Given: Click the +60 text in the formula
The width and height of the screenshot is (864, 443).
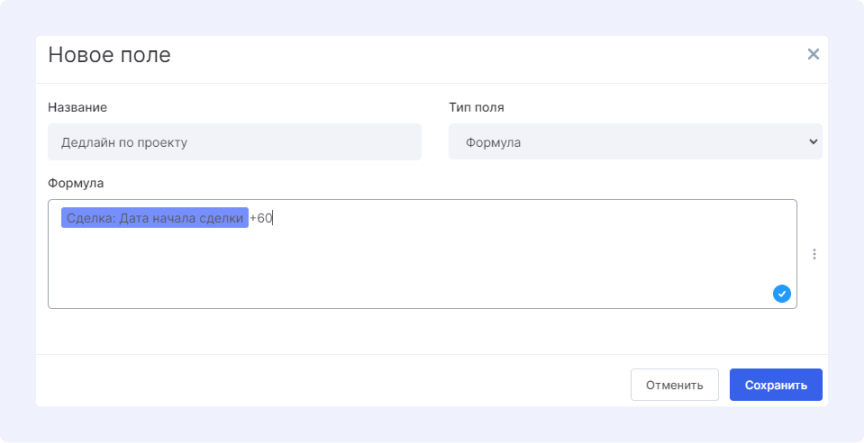Looking at the screenshot, I should tap(260, 218).
